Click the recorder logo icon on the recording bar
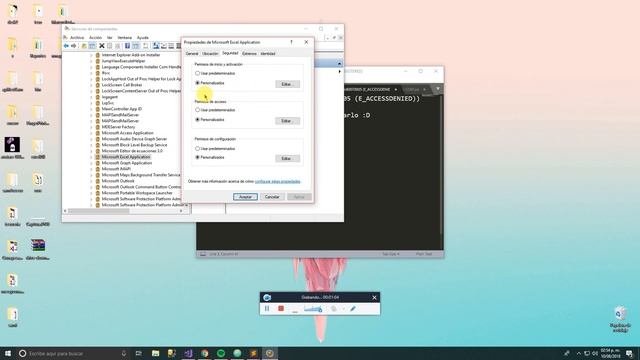Screen dimensions: 640x360 [x=267, y=298]
